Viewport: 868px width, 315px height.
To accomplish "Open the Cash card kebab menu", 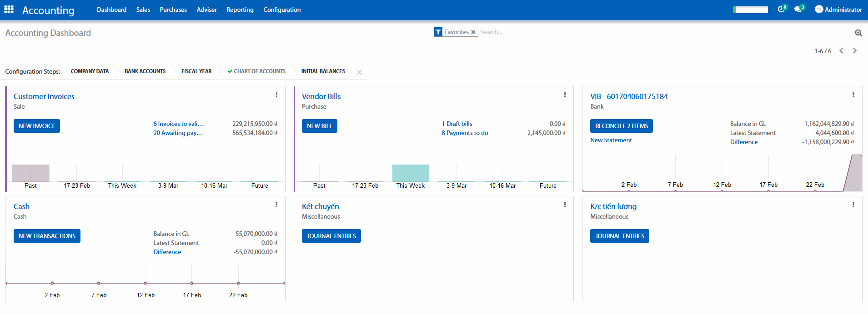I will [276, 205].
